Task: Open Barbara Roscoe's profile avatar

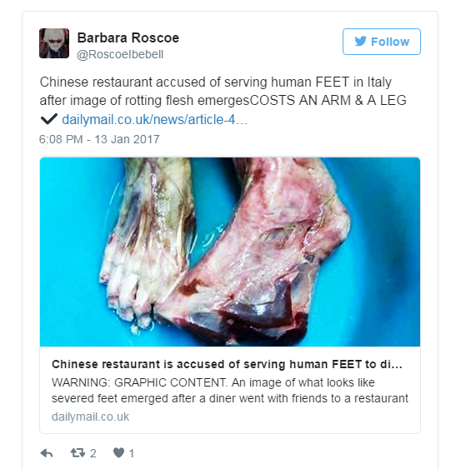Action: tap(54, 43)
